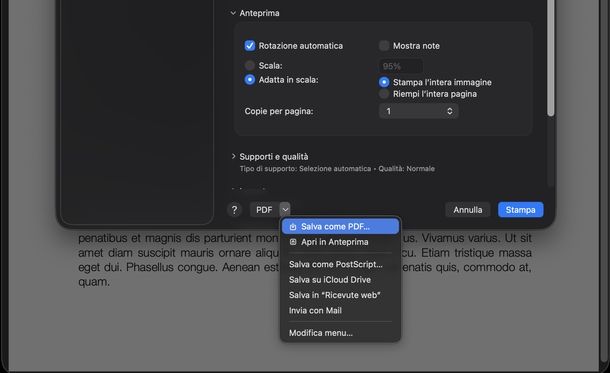Click the text Tipo di supporto: Selezione automatica
Screen dimensions: 610x373
305,169
